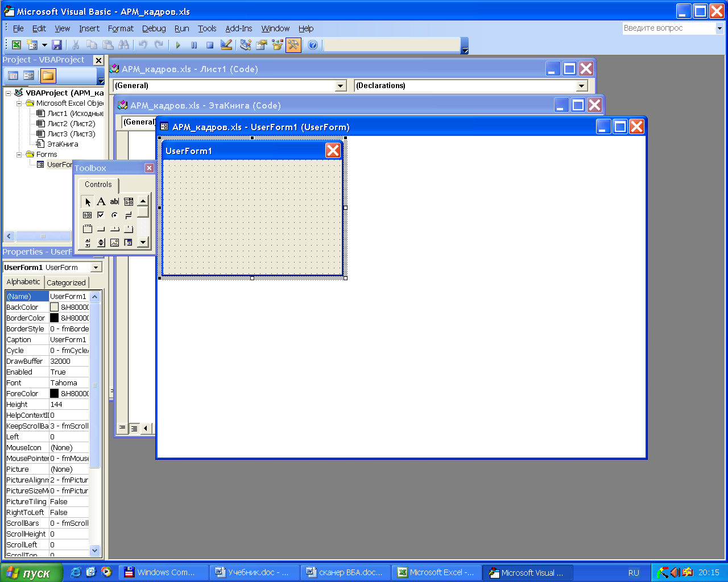Select the TabStrip control in Toolbox

(x=114, y=229)
